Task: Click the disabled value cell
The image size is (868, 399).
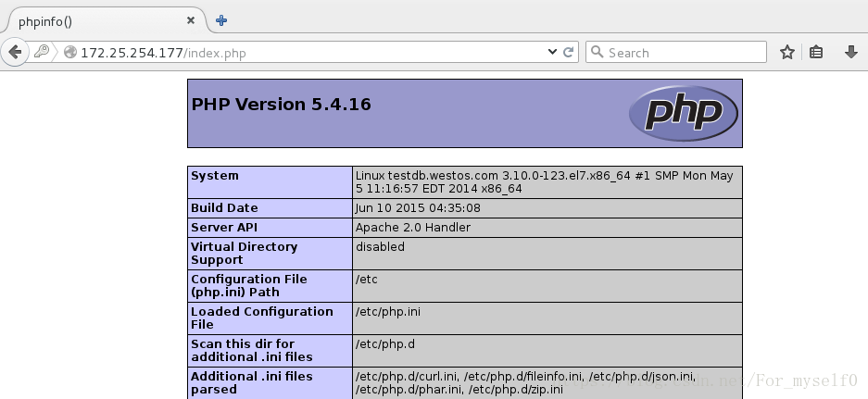Action: 547,254
